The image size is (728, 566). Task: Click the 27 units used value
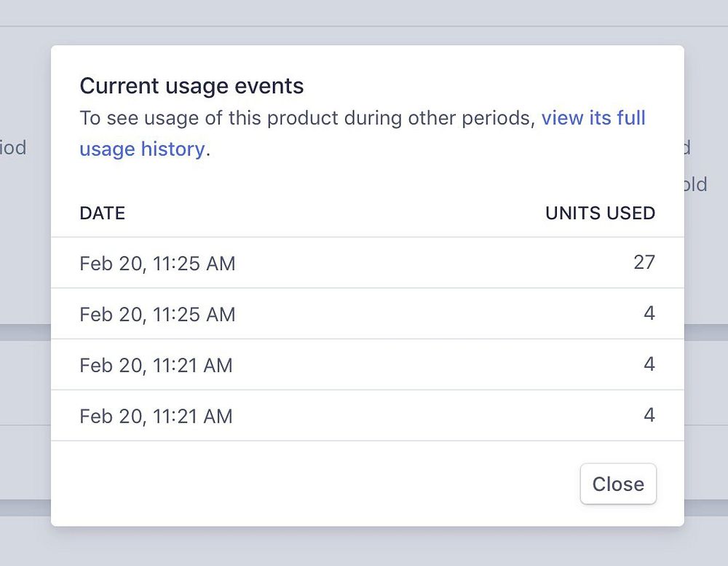[644, 262]
